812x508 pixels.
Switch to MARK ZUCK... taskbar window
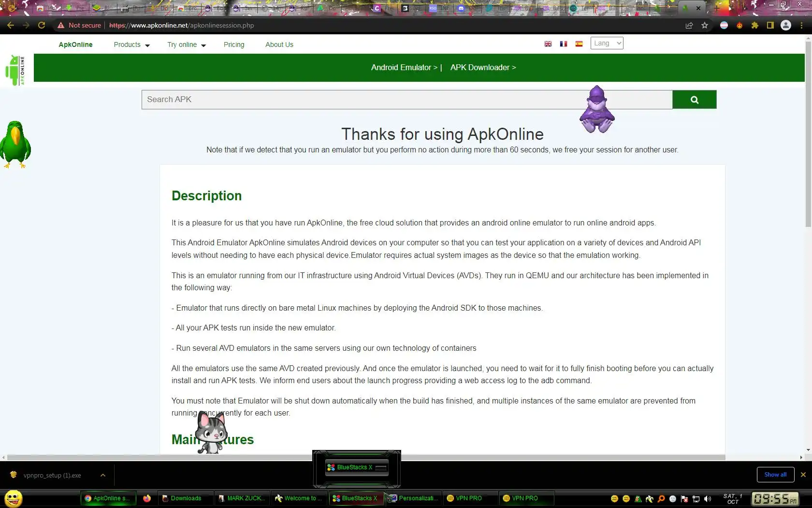(242, 498)
